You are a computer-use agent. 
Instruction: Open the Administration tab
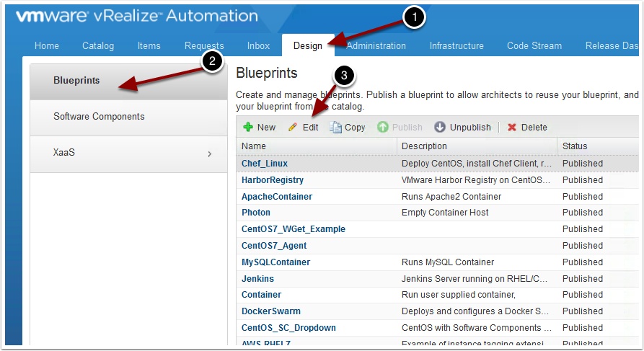tap(376, 45)
